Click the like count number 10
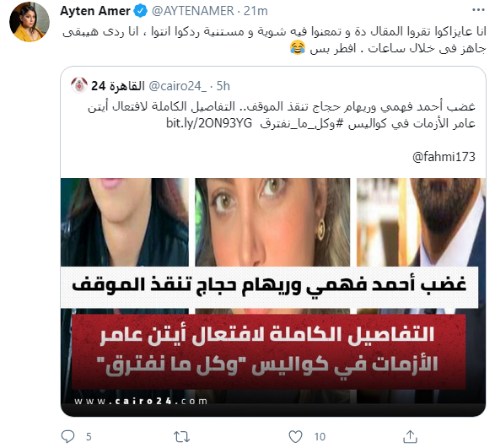Image resolution: width=495 pixels, height=448 pixels. tap(320, 437)
